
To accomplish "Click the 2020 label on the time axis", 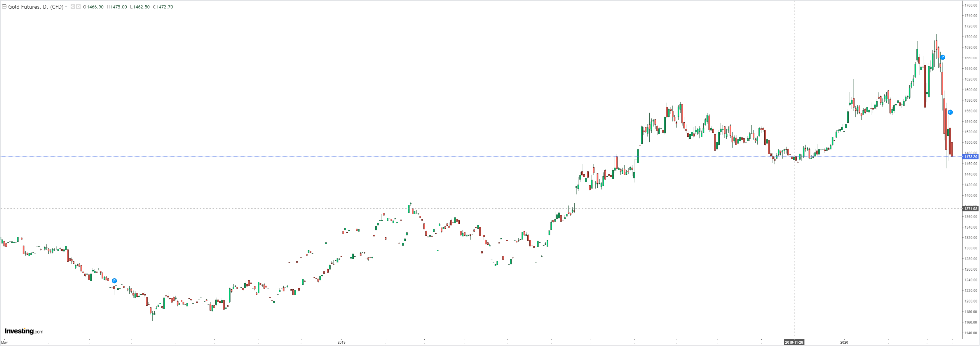I will pyautogui.click(x=844, y=342).
